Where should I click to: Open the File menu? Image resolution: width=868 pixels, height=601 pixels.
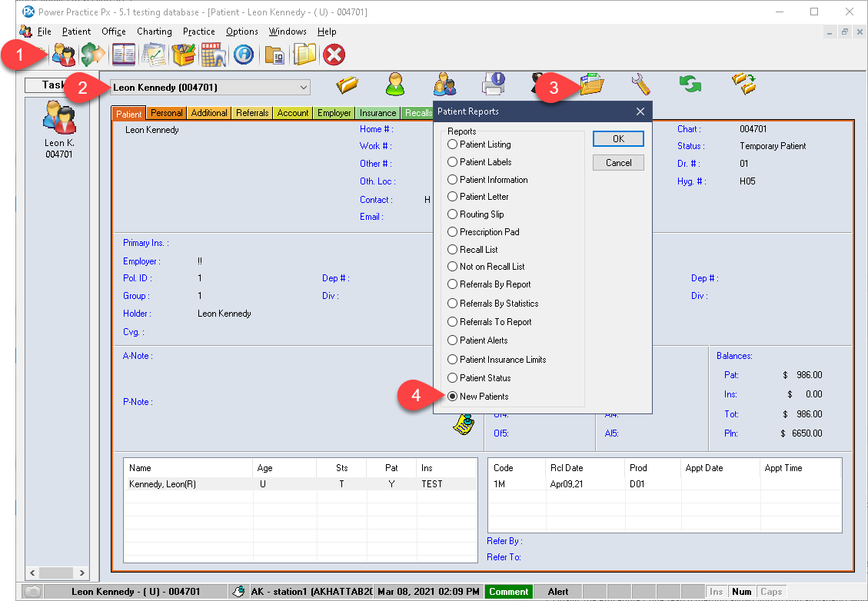[x=45, y=32]
